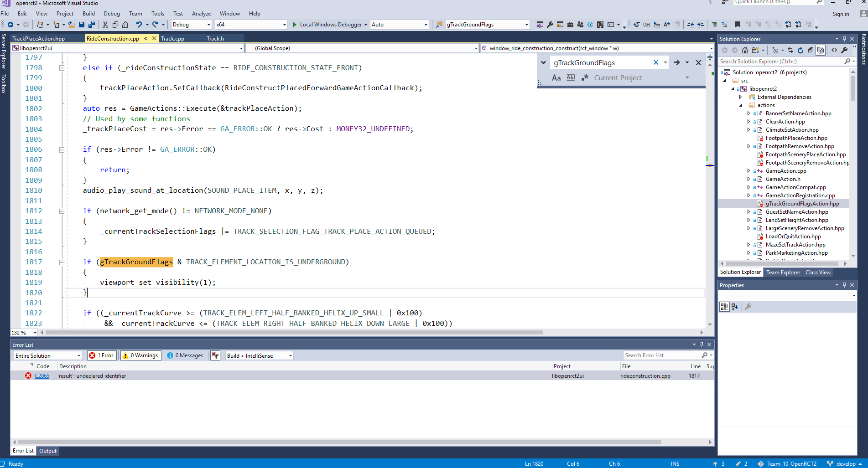
Task: Toggle a bookmark on current line
Action: pyautogui.click(x=738, y=25)
